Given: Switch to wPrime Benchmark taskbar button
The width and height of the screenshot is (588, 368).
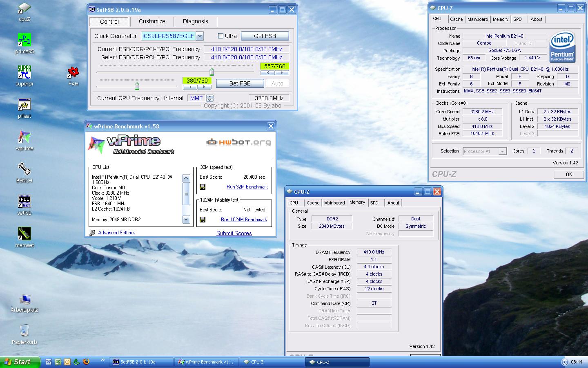Looking at the screenshot, I should (207, 362).
